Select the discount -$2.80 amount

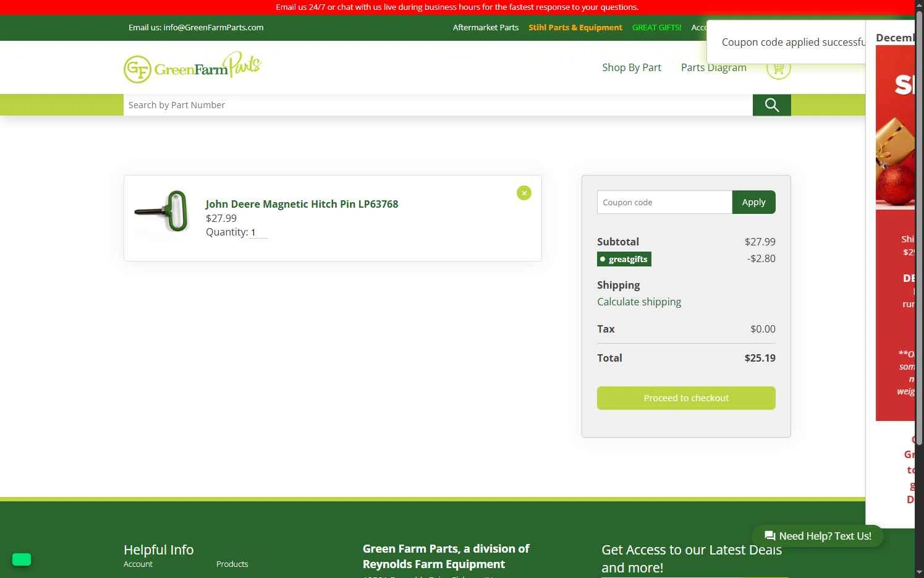[761, 258]
